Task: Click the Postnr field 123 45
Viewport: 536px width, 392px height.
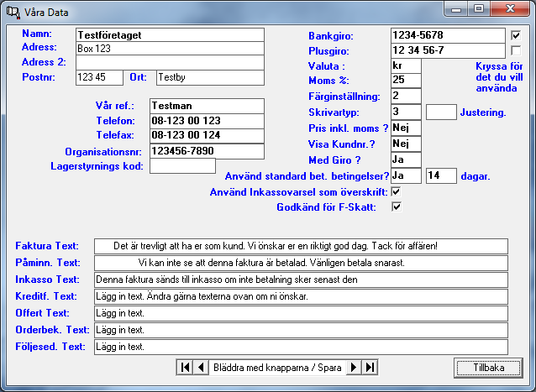Action: tap(99, 77)
